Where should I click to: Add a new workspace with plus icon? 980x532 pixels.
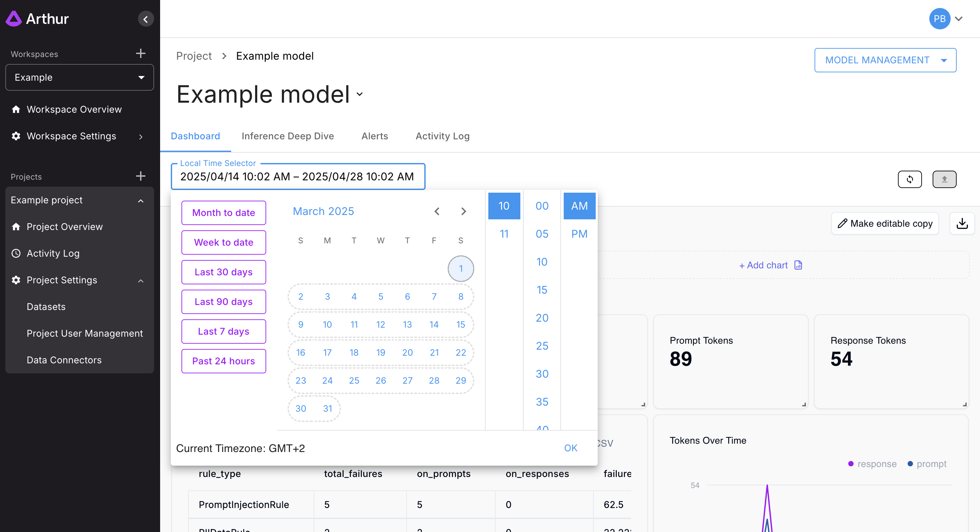140,53
